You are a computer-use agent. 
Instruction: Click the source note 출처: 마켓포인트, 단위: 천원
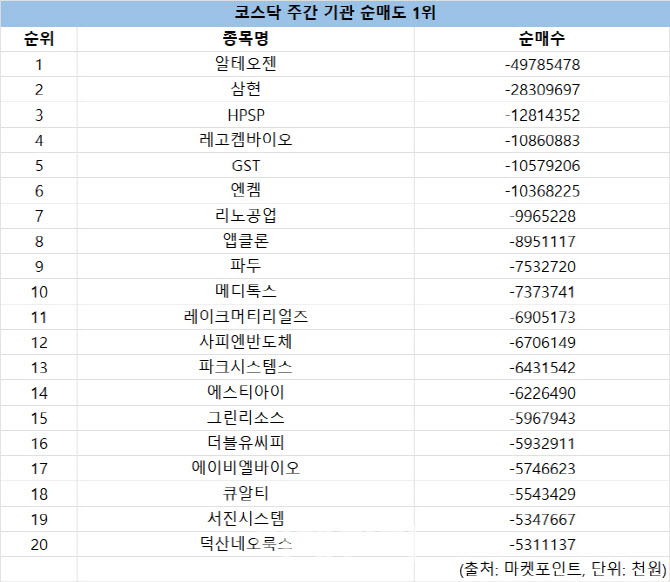pos(563,569)
